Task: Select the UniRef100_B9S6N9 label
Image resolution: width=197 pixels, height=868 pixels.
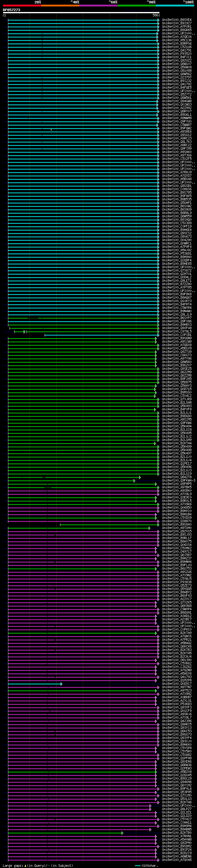Action: [176, 338]
